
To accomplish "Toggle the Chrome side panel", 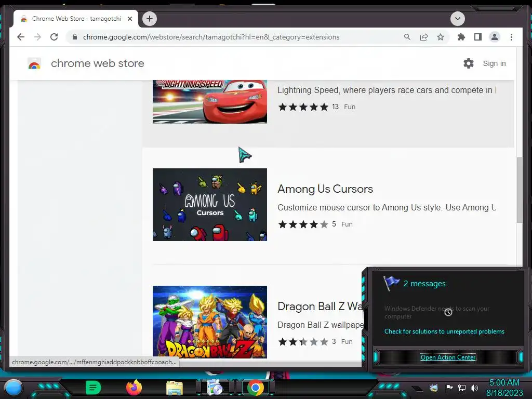I will click(x=478, y=37).
